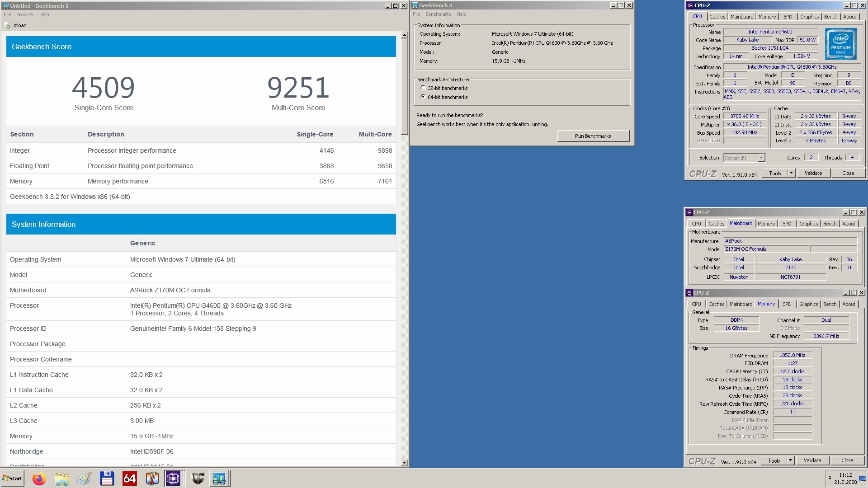Viewport: 868px width, 488px height.
Task: Click the Memory performance row in the results table
Action: (x=201, y=181)
